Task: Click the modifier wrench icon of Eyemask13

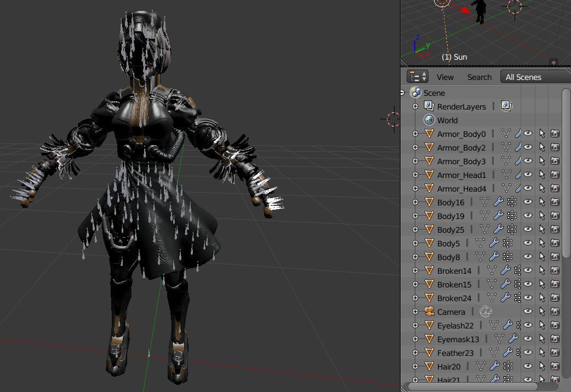Action: 513,339
